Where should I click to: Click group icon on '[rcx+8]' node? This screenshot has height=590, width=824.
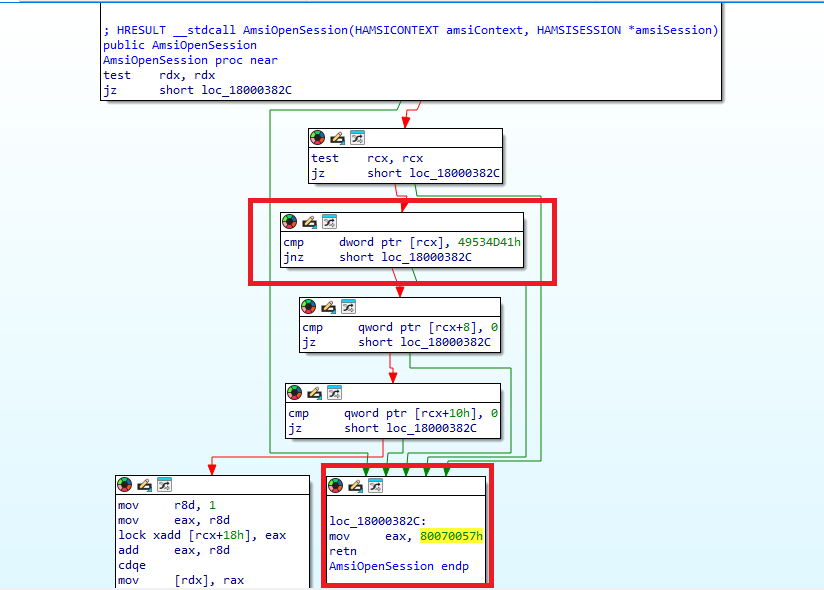(x=348, y=306)
